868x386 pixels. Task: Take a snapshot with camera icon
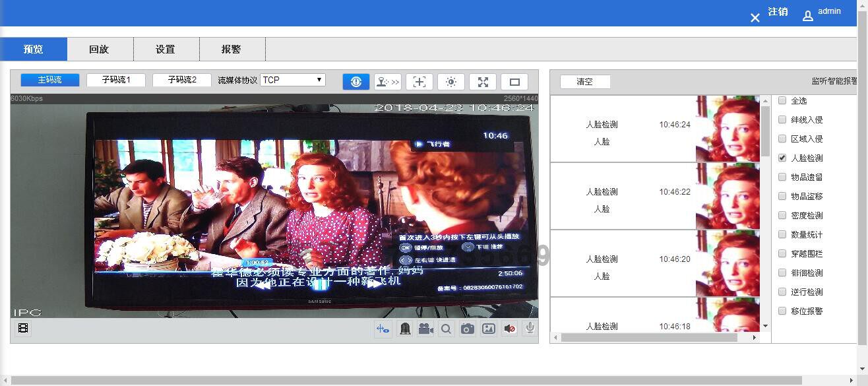coord(468,329)
